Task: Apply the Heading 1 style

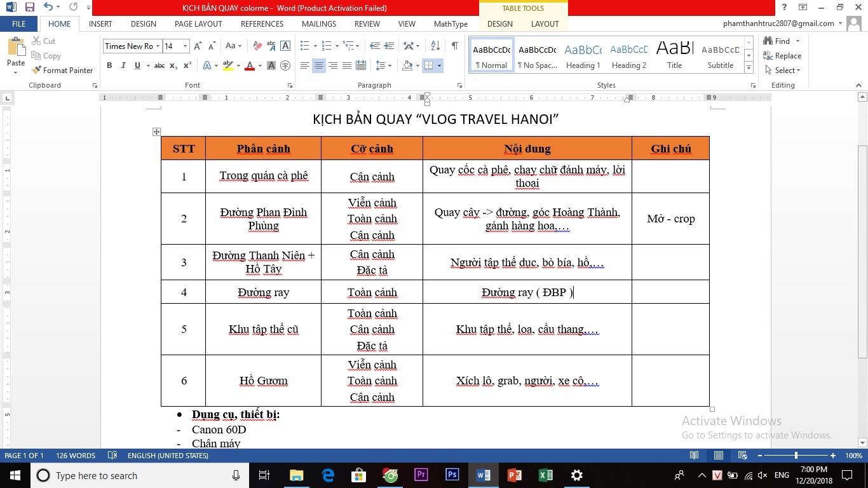Action: pos(583,55)
